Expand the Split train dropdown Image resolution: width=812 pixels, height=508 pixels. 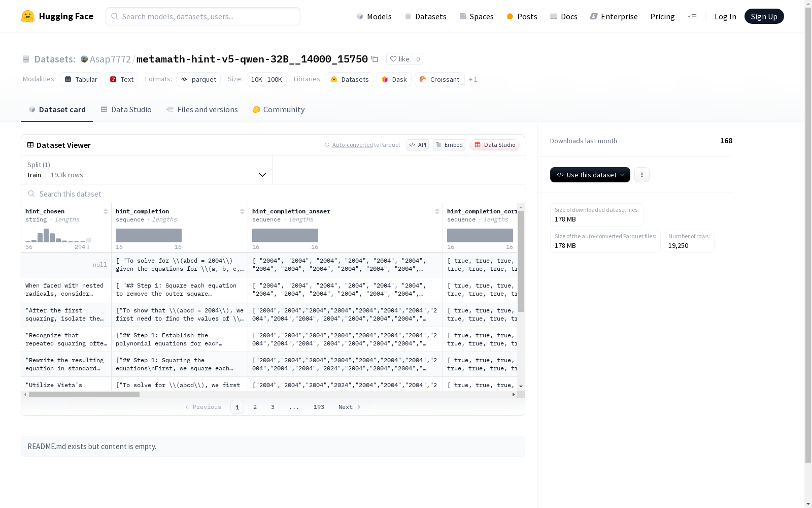point(147,170)
